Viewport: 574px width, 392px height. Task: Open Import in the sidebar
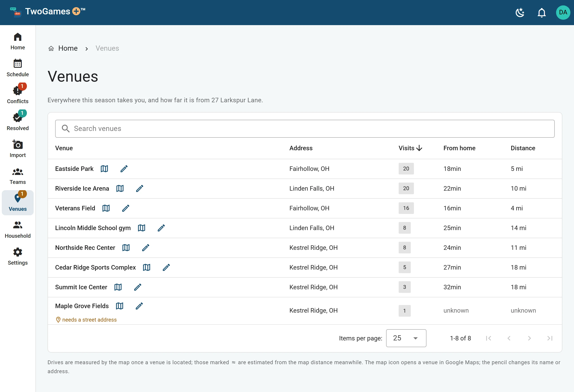tap(18, 149)
